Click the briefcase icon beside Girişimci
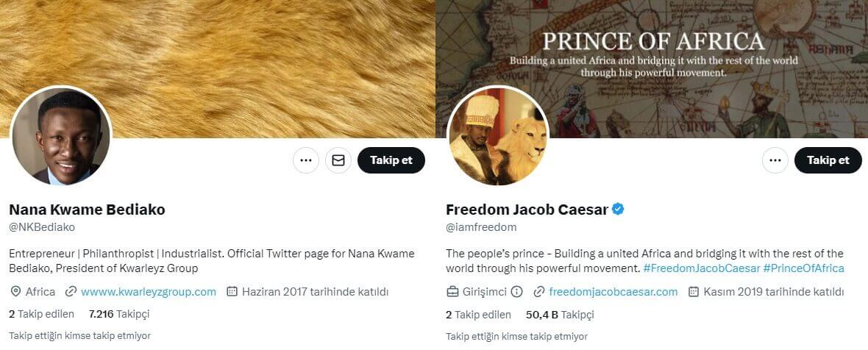This screenshot has height=350, width=868. (x=452, y=292)
